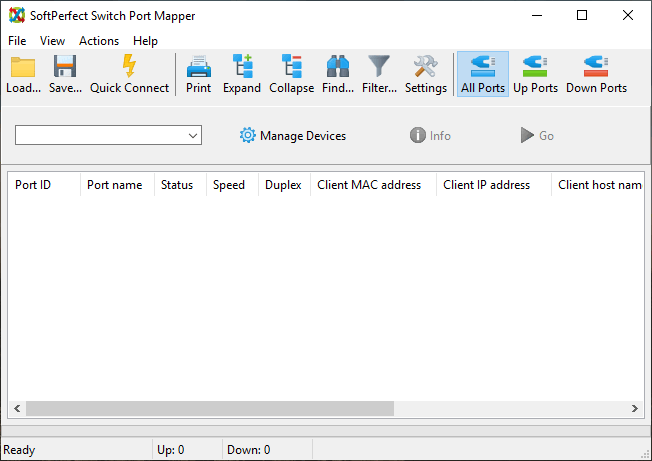
Task: Click the Manage Devices button
Action: click(x=293, y=136)
